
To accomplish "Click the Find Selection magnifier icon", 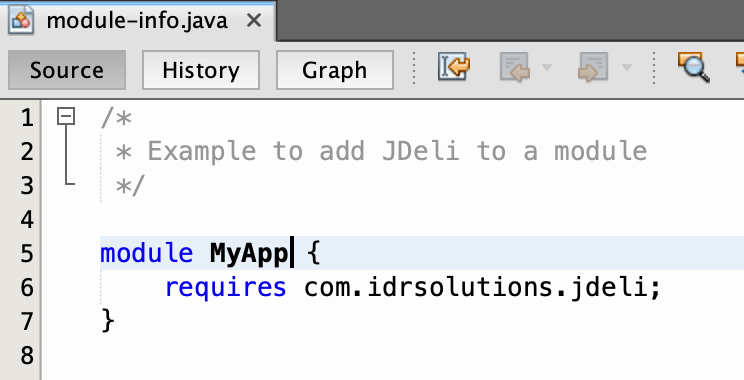I will coord(694,67).
